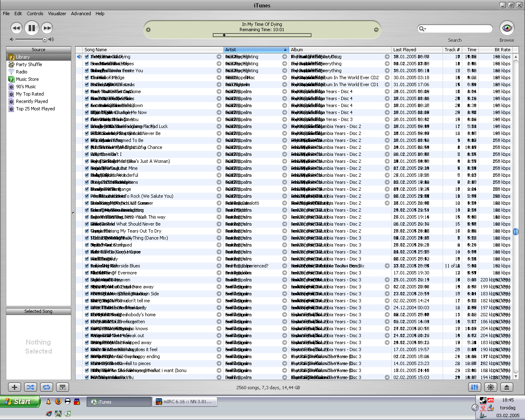The image size is (525, 420).
Task: Uncheck the 'Walk This way' song checkbox
Action: 87,217
